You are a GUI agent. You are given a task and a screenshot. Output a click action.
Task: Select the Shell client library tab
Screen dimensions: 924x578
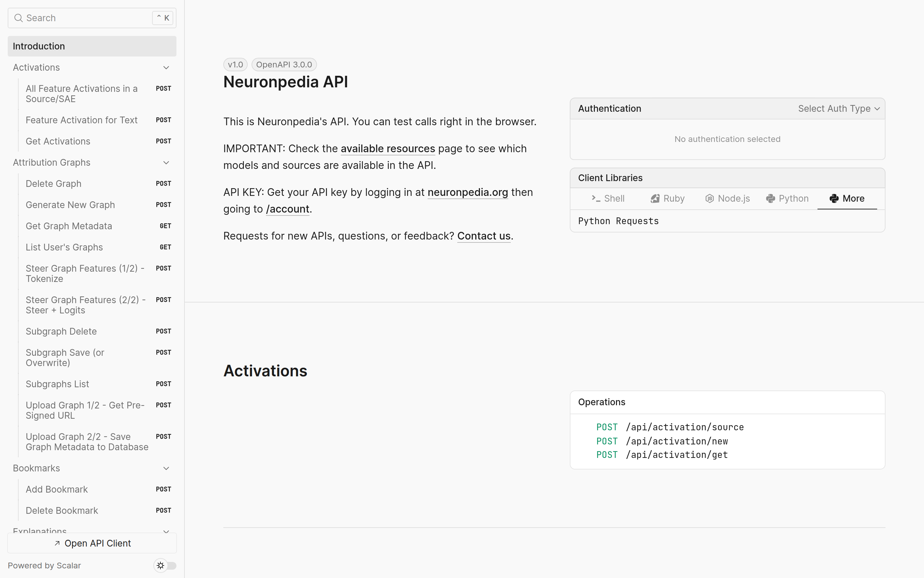(x=608, y=198)
